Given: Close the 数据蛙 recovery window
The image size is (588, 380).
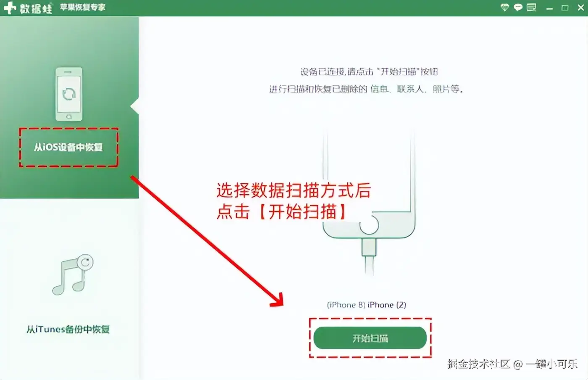Looking at the screenshot, I should point(581,8).
